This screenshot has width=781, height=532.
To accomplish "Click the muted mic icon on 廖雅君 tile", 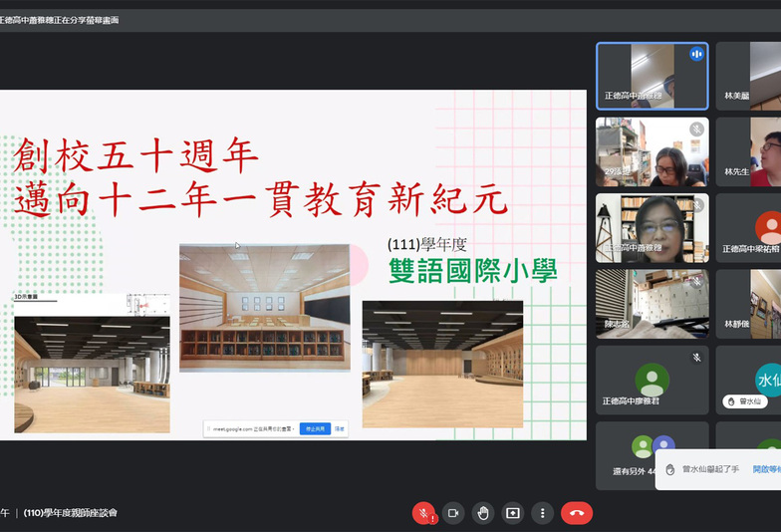I will pyautogui.click(x=696, y=358).
